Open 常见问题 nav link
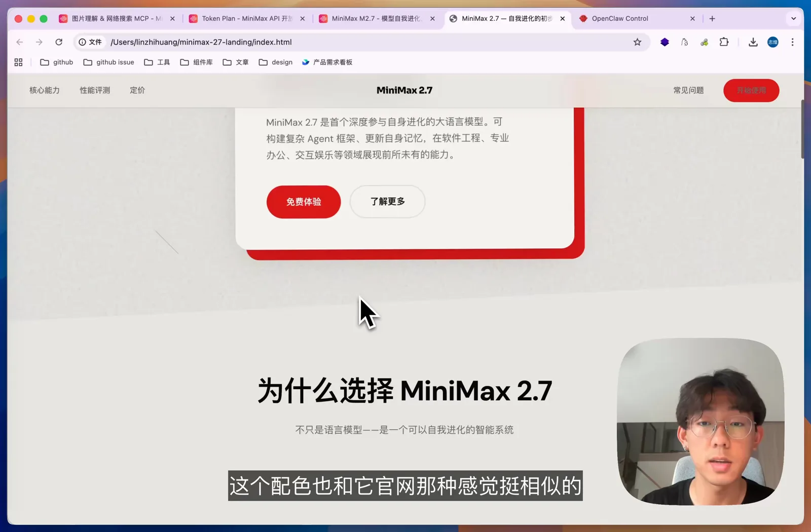Viewport: 811px width, 532px height. tap(688, 90)
